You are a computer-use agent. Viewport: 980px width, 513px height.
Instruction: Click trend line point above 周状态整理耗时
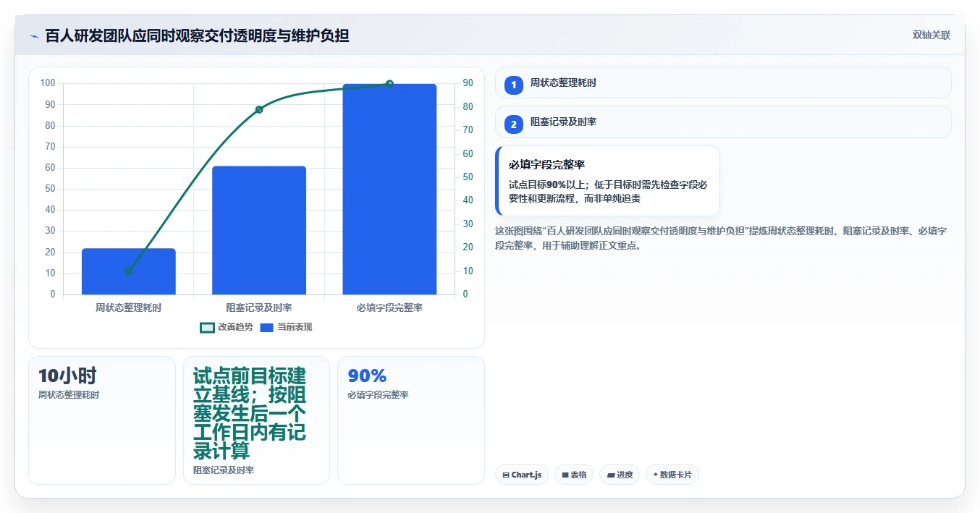point(129,271)
